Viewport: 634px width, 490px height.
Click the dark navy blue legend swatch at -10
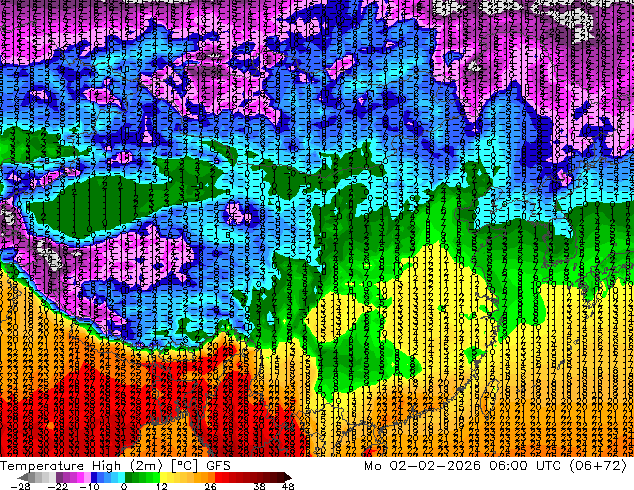[x=94, y=477]
